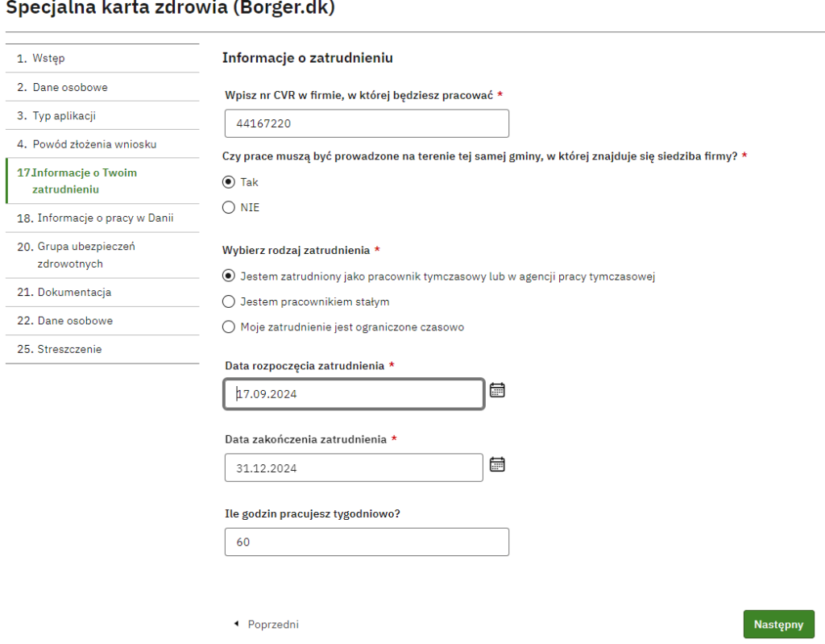This screenshot has width=825, height=644.
Task: Open calendar picker for employment start date
Action: click(497, 390)
